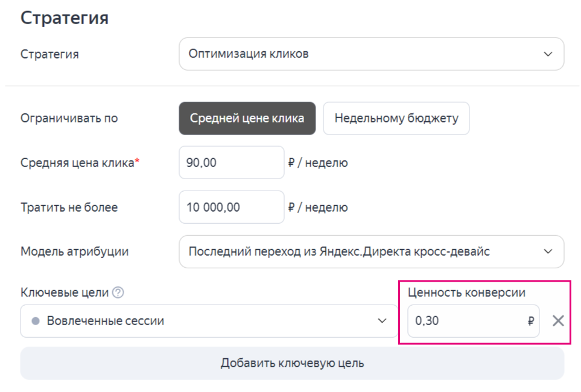Switch limit to Недельному бюджету
The image size is (581, 392).
pos(396,118)
